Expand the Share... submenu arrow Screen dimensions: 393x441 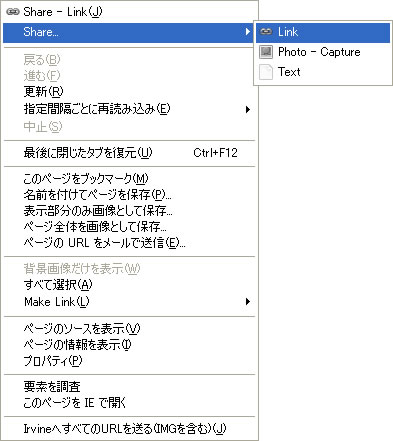(x=247, y=32)
